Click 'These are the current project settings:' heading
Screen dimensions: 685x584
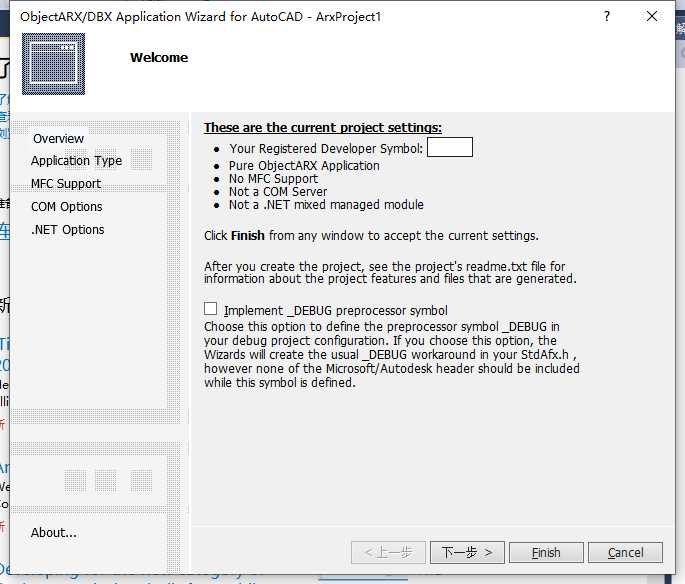[323, 128]
